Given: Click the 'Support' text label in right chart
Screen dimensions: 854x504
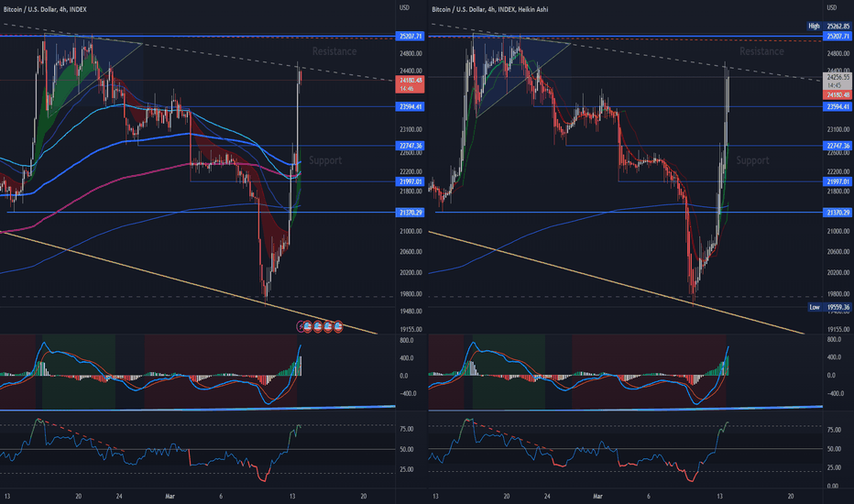Looking at the screenshot, I should [x=752, y=160].
